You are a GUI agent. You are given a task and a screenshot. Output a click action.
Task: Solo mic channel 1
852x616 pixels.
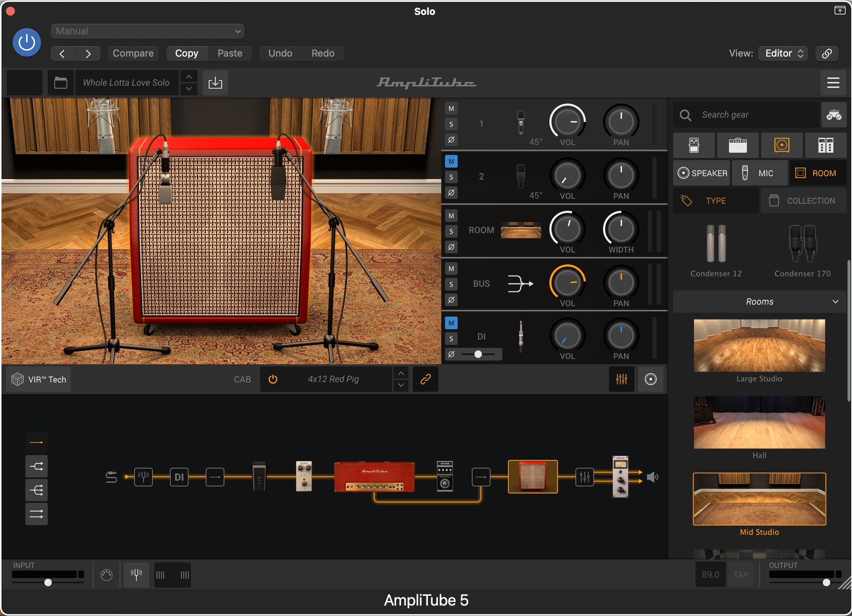(451, 124)
